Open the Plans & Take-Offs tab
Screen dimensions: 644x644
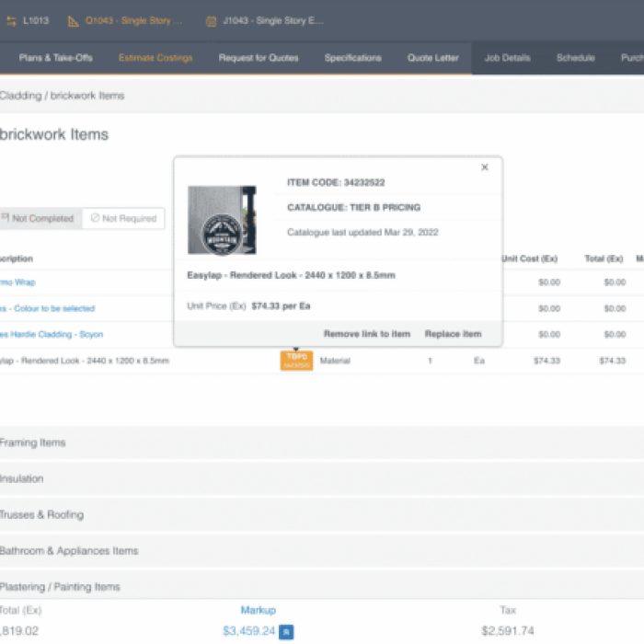55,58
